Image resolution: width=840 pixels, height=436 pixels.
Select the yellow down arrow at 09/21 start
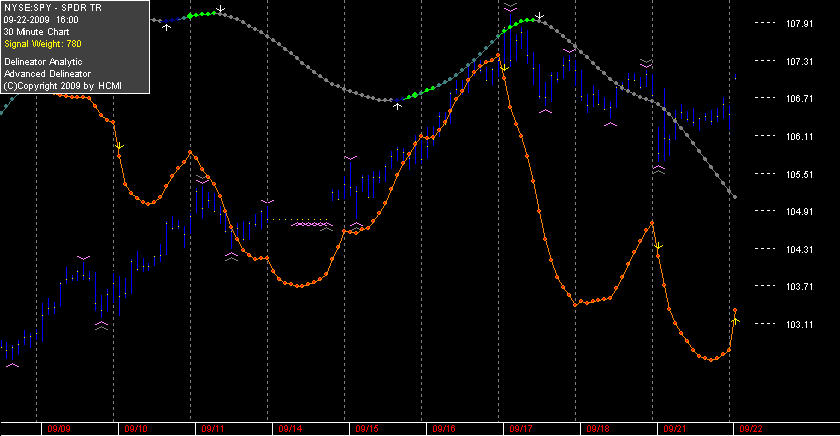click(659, 246)
